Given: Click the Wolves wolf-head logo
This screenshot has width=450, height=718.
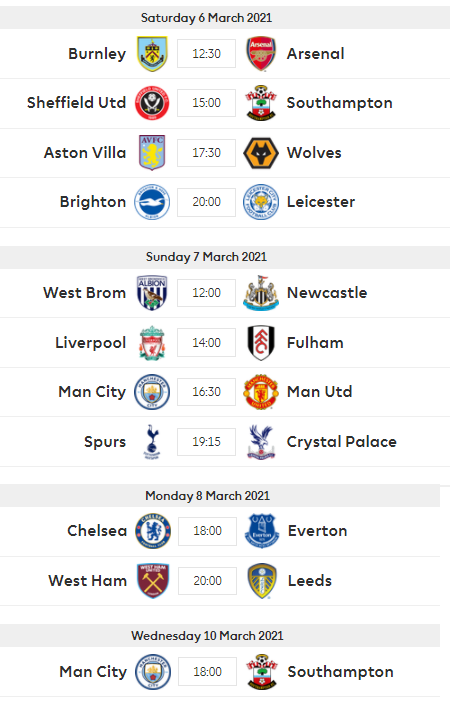Looking at the screenshot, I should (261, 153).
